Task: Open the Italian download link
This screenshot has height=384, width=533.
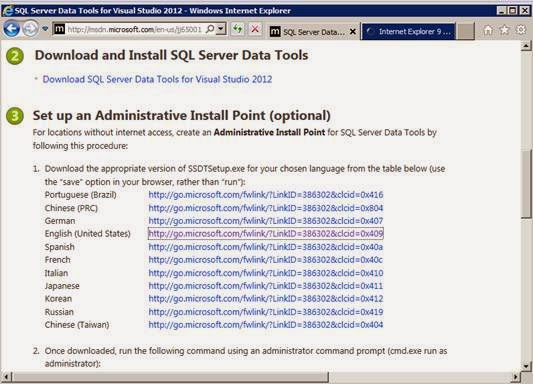Action: (x=266, y=273)
